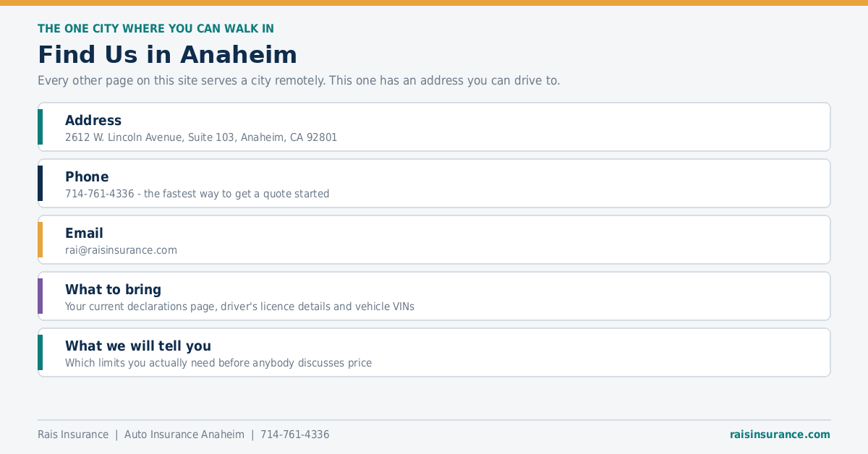
Task: Click the orange accent bar on the Email card
Action: [41, 240]
